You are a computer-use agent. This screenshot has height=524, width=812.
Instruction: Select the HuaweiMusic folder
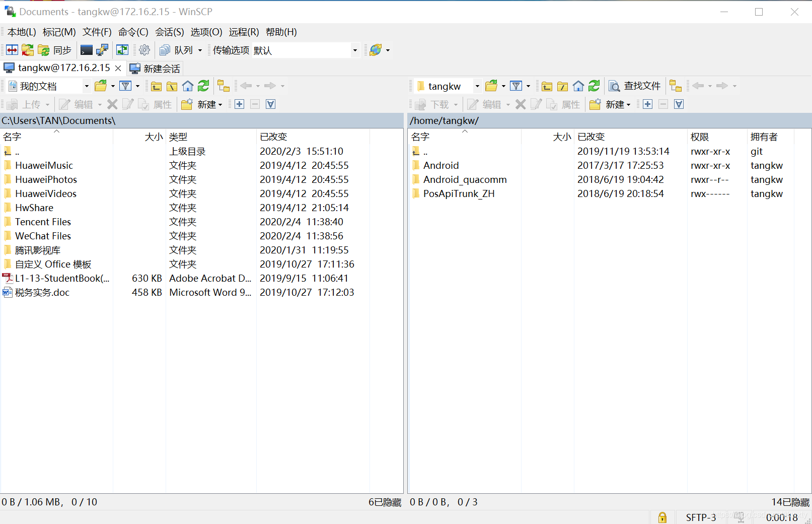pyautogui.click(x=44, y=165)
